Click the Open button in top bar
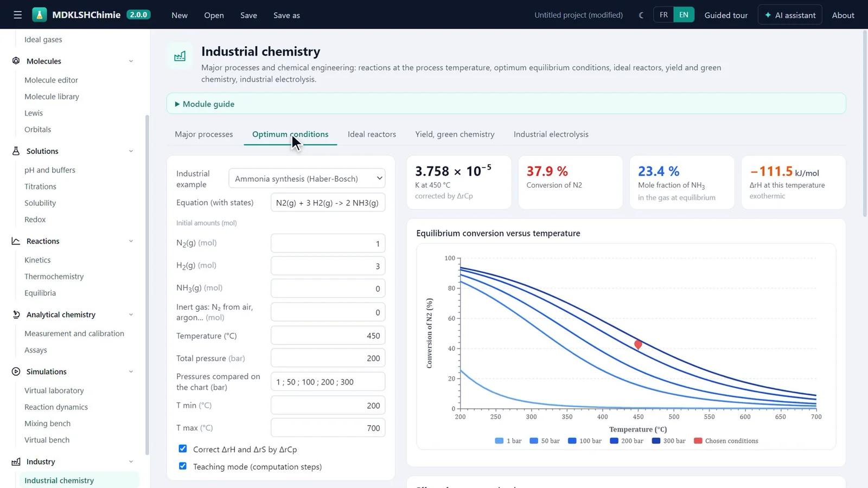This screenshot has height=488, width=868. tap(214, 15)
